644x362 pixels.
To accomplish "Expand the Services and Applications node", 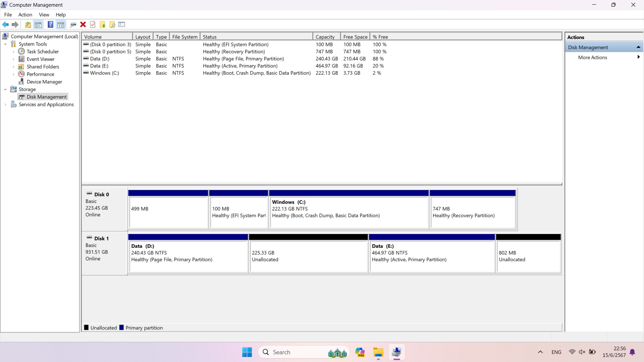I will point(5,105).
